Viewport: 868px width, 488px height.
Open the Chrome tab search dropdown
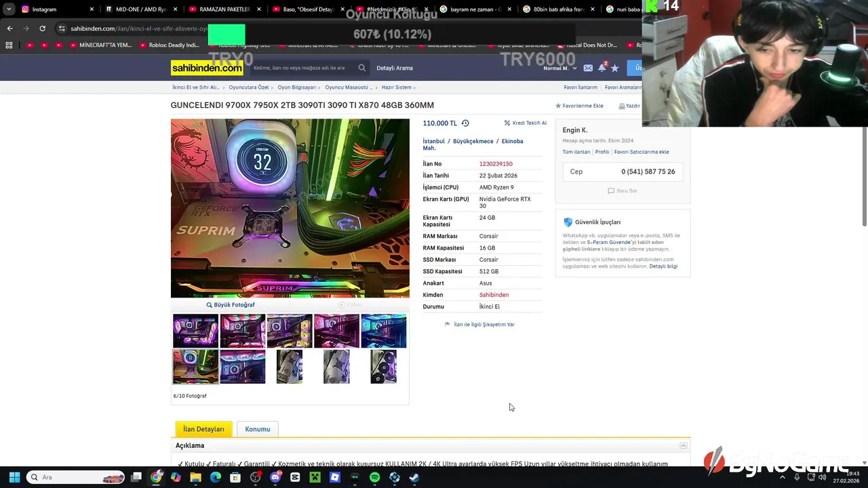click(9, 9)
